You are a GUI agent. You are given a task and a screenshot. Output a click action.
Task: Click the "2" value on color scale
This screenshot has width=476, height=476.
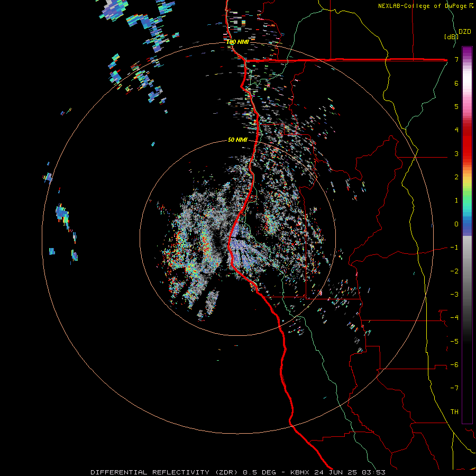pyautogui.click(x=456, y=177)
